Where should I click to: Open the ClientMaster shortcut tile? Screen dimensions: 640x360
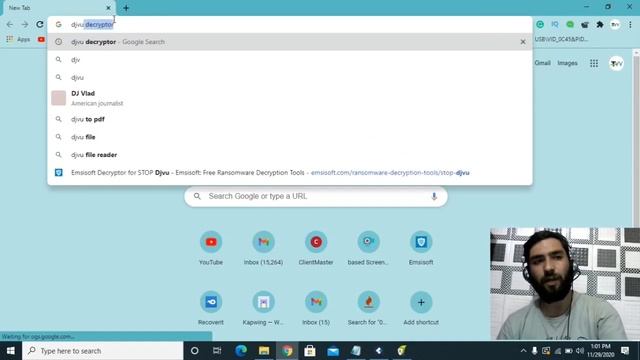tap(316, 249)
